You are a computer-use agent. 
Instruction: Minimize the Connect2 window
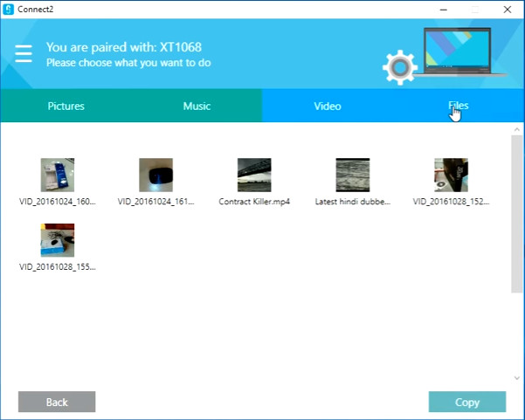[x=444, y=10]
